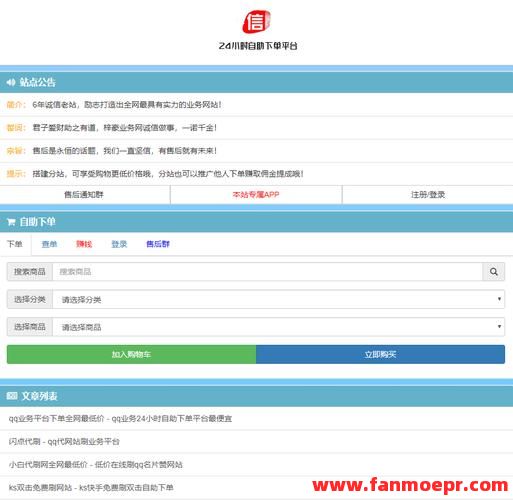Expand the 请选择分类 dropdown
Image resolution: width=513 pixels, height=500 pixels.
point(278,299)
